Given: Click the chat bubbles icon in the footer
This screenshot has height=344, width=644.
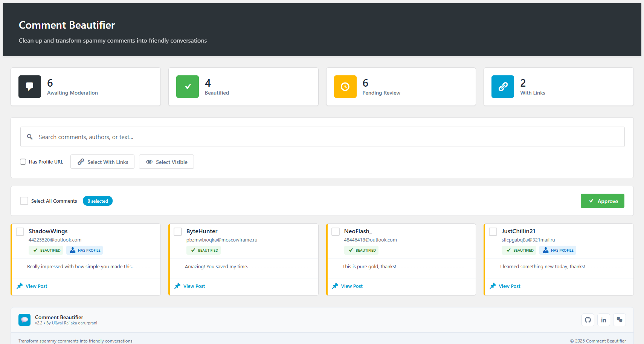Looking at the screenshot, I should click(x=619, y=320).
